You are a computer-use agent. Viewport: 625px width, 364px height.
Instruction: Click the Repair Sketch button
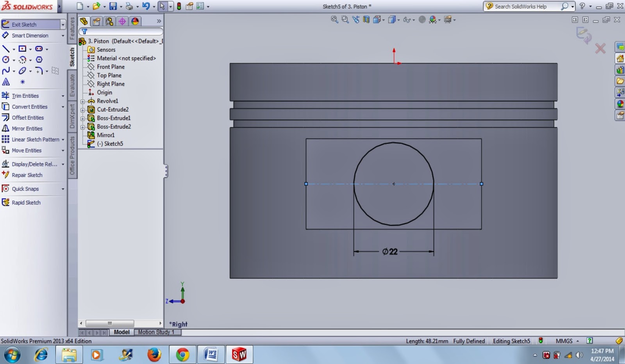click(x=27, y=175)
